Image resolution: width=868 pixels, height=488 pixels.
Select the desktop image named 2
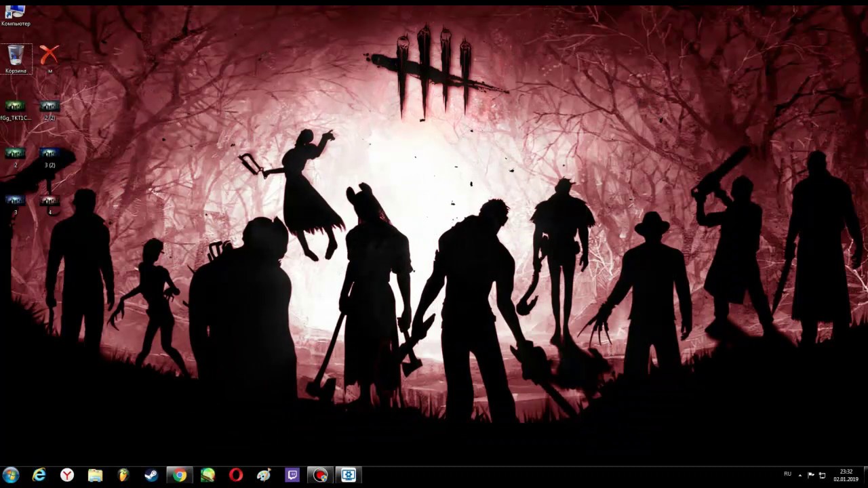tap(15, 157)
